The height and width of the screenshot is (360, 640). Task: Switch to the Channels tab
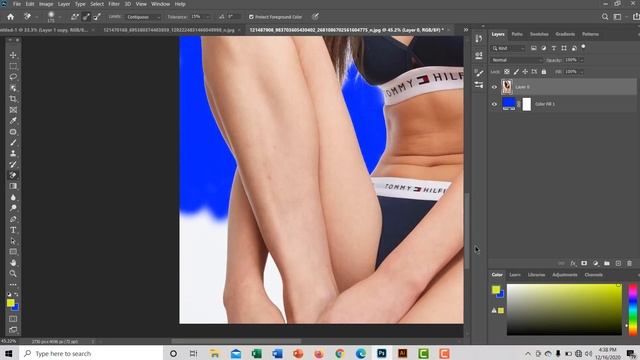(x=593, y=275)
